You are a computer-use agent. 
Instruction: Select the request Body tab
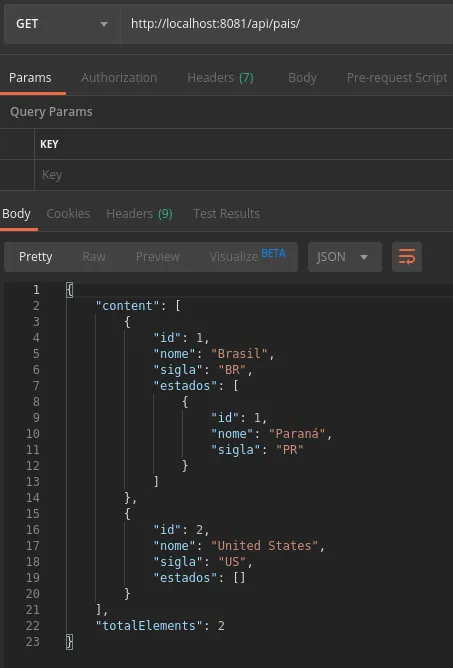point(302,78)
